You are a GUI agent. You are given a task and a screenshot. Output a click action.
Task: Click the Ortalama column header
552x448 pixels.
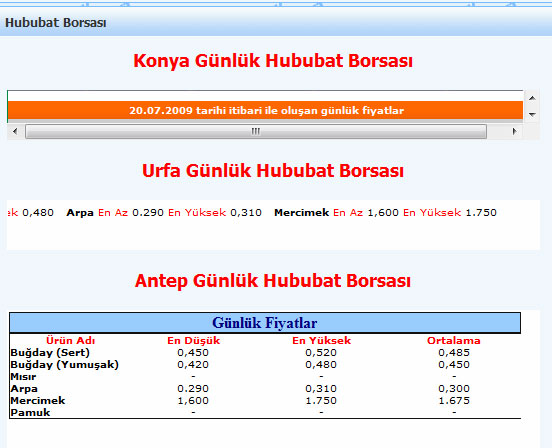pyautogui.click(x=453, y=340)
